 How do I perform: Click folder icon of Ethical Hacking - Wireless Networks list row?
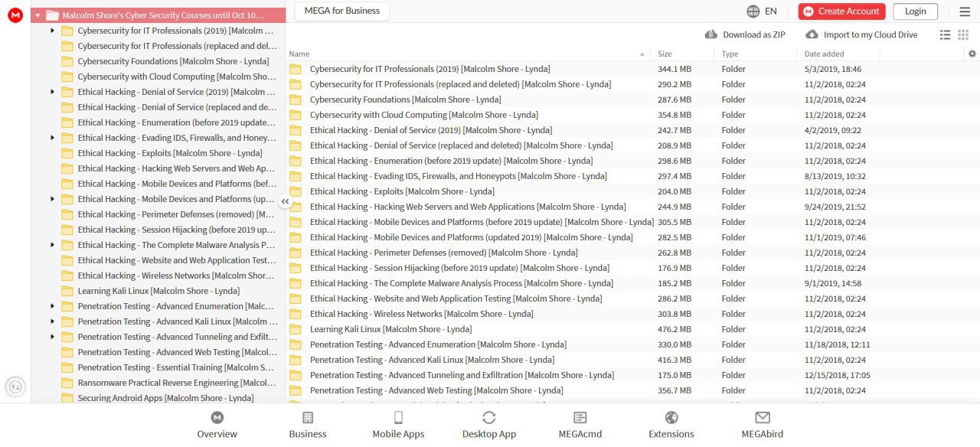[x=296, y=314]
